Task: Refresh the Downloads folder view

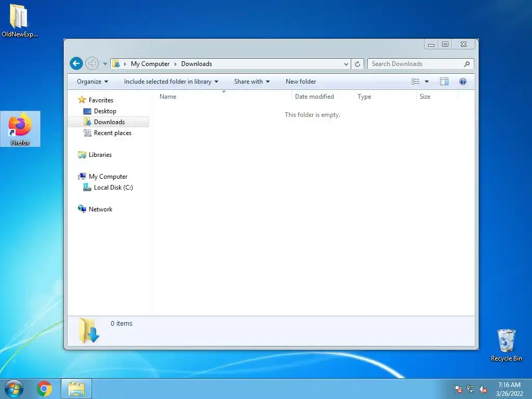Action: click(x=357, y=64)
